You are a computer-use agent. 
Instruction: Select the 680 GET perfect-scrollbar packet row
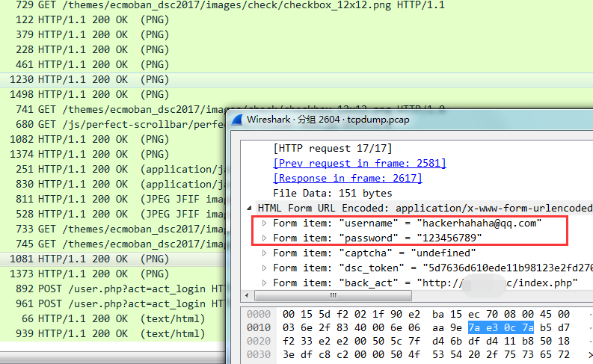tap(112, 124)
